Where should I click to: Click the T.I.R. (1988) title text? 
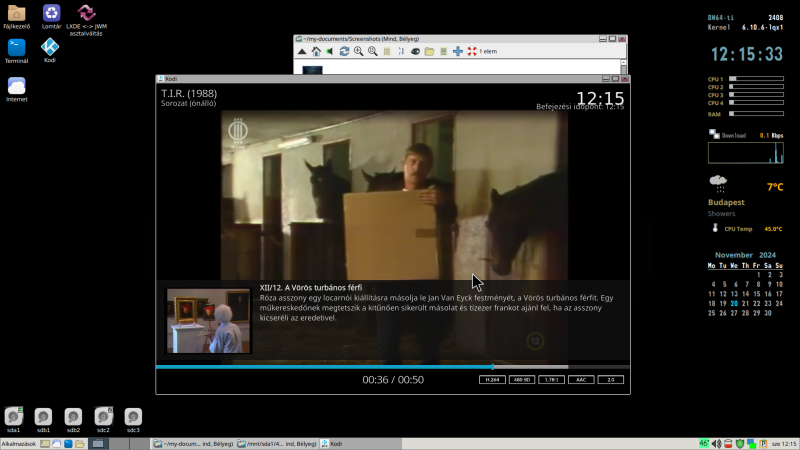point(189,93)
